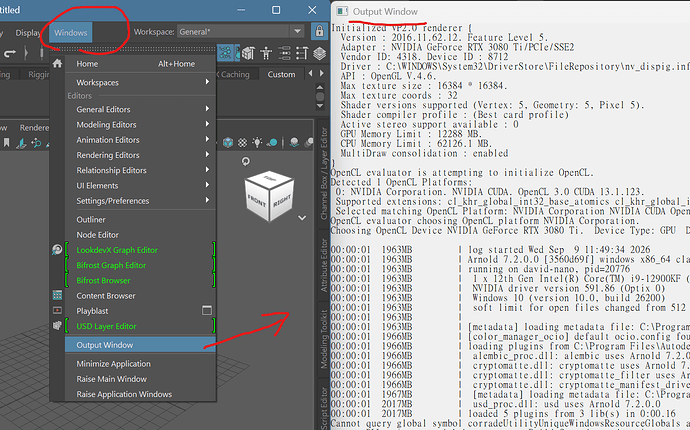Image resolution: width=690 pixels, height=430 pixels.
Task: Toggle ambient occlusion sphere icon
Action: (294, 142)
